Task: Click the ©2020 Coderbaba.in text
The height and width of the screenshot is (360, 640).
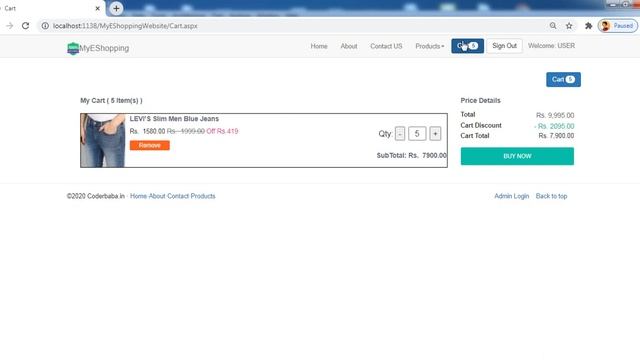Action: (x=96, y=196)
